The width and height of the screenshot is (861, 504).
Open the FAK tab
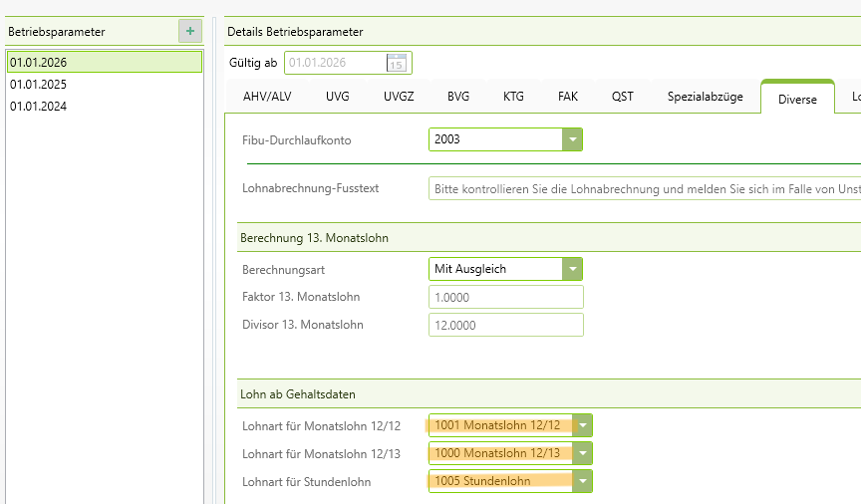point(568,98)
